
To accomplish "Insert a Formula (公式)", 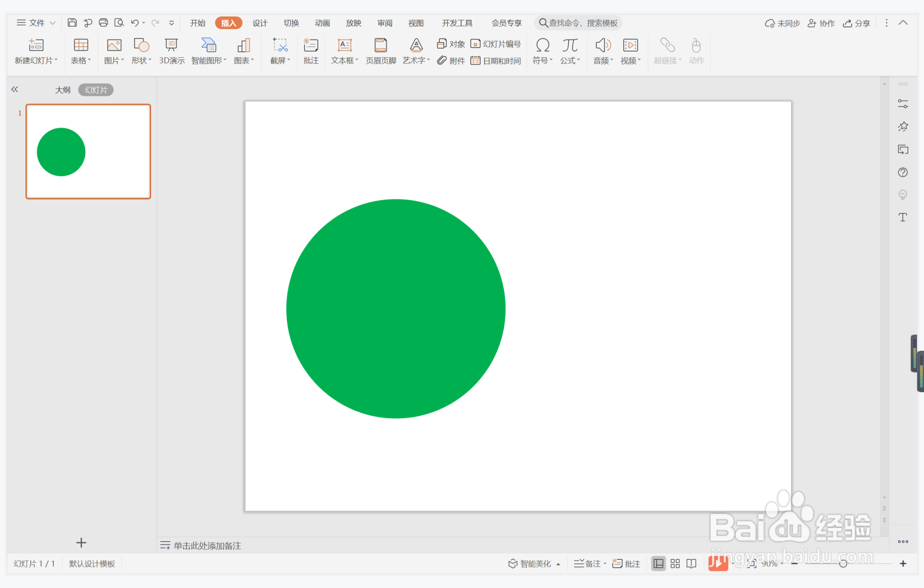I will point(570,51).
